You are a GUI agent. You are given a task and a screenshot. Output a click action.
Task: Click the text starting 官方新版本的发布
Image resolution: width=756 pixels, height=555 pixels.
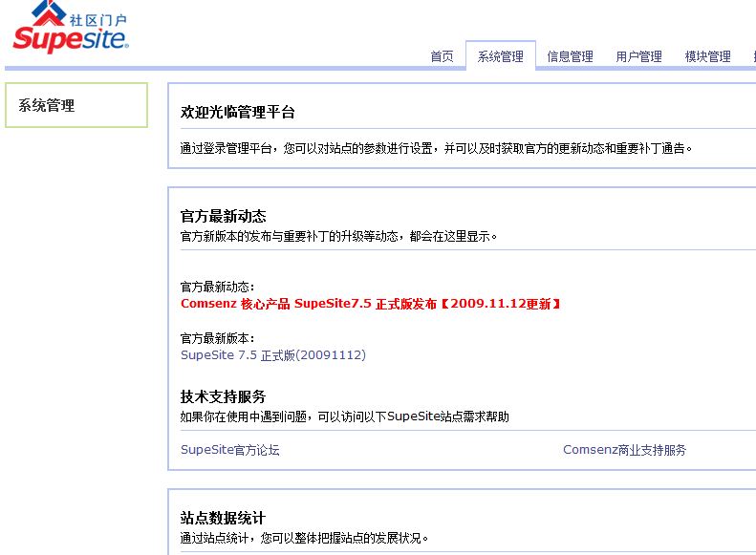[x=338, y=236]
